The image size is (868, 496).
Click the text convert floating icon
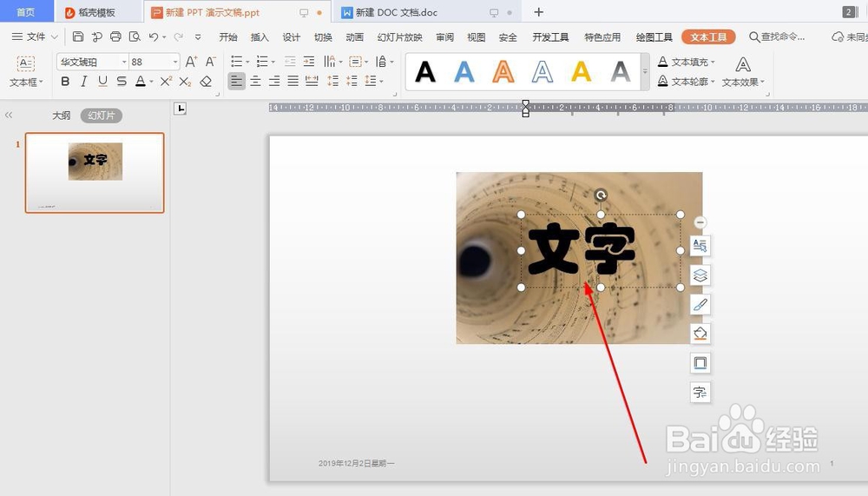click(700, 393)
